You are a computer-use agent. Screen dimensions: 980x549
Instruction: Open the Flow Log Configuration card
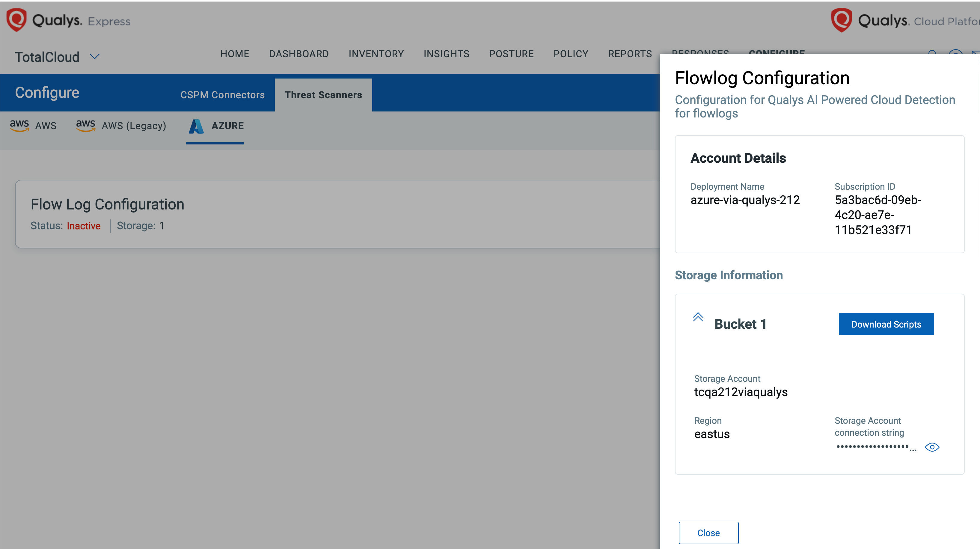[337, 214]
